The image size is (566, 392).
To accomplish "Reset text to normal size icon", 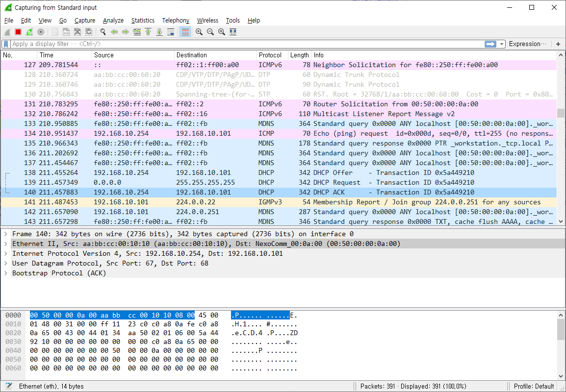I will click(x=222, y=32).
